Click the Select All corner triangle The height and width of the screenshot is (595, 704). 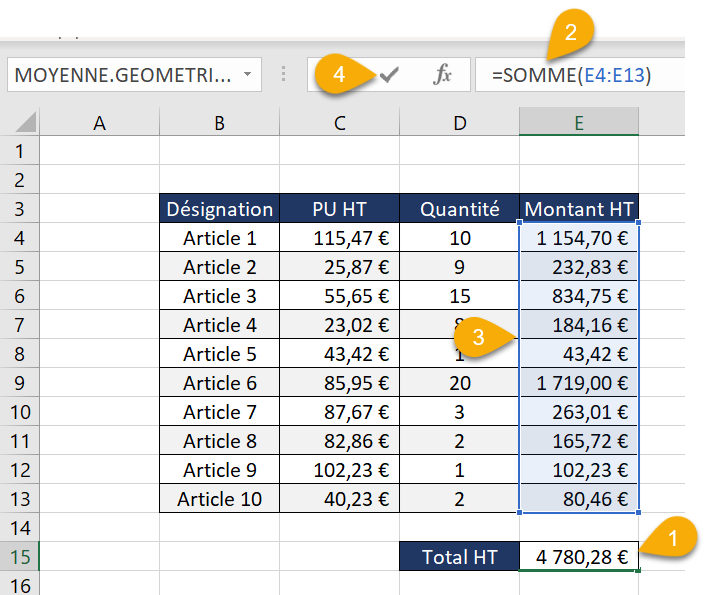coord(25,122)
